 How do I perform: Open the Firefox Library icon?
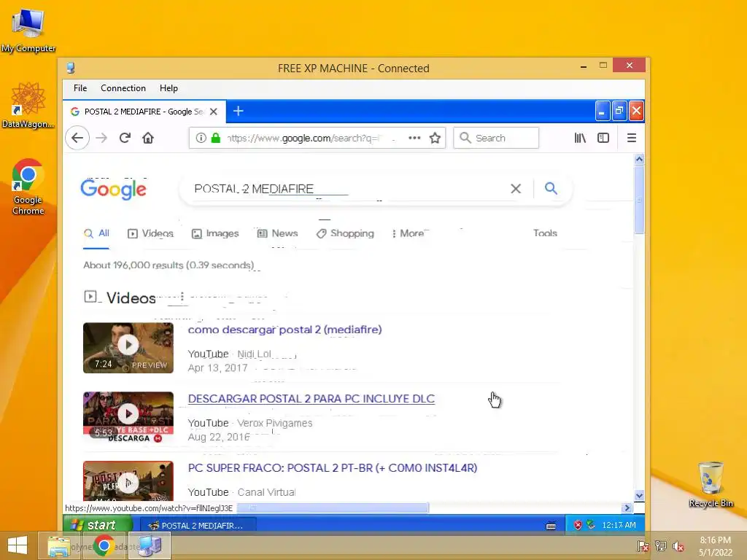tap(580, 138)
